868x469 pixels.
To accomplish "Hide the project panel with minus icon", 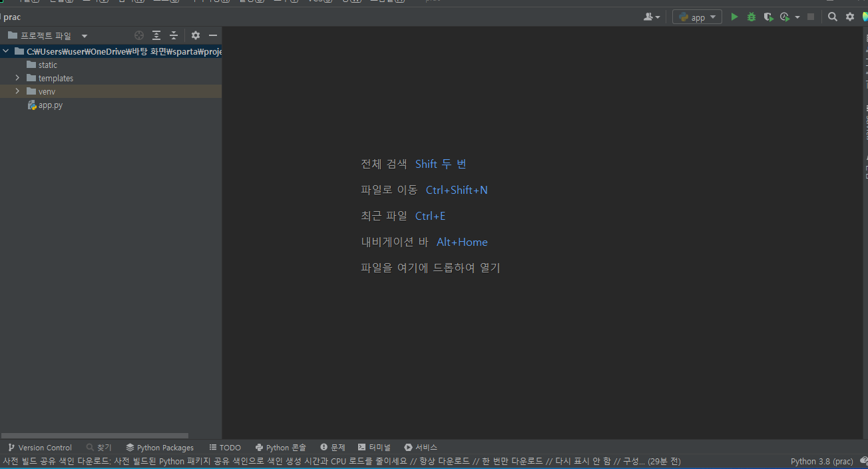I will (x=213, y=35).
